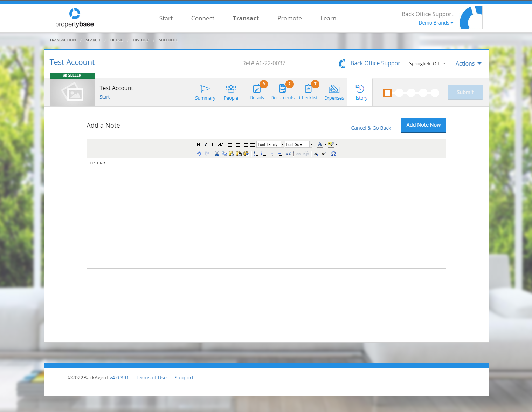Open the Transact menu item
The image size is (532, 412).
(246, 18)
